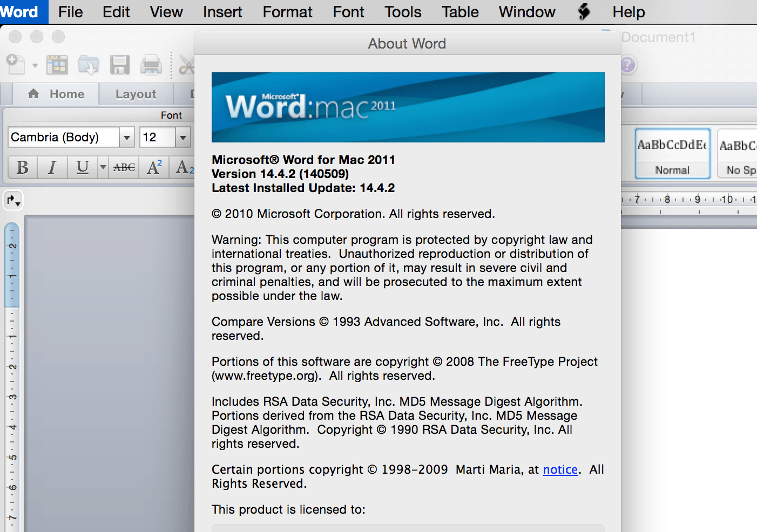757x532 pixels.
Task: Open the Table menu
Action: tap(460, 12)
